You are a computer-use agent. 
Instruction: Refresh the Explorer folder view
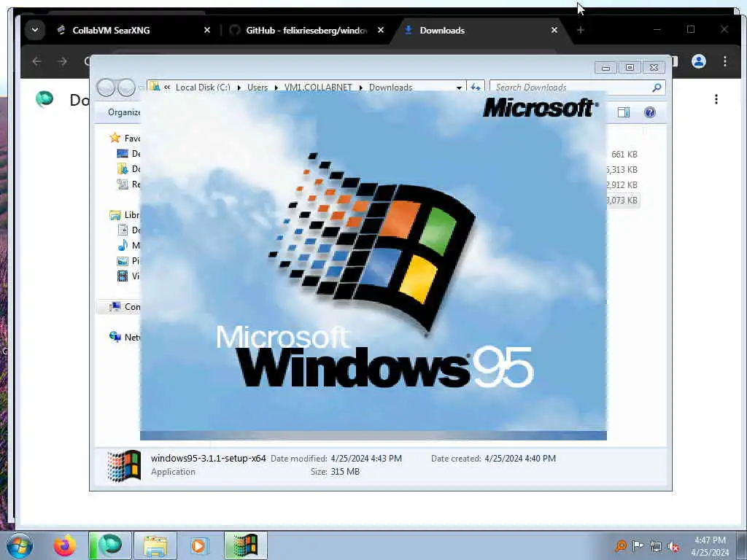pos(476,87)
